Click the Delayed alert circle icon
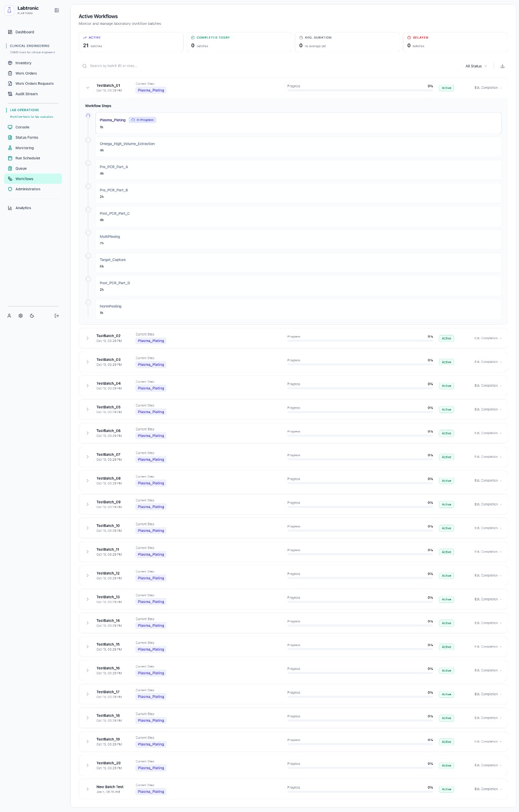519x812 pixels. click(x=409, y=38)
